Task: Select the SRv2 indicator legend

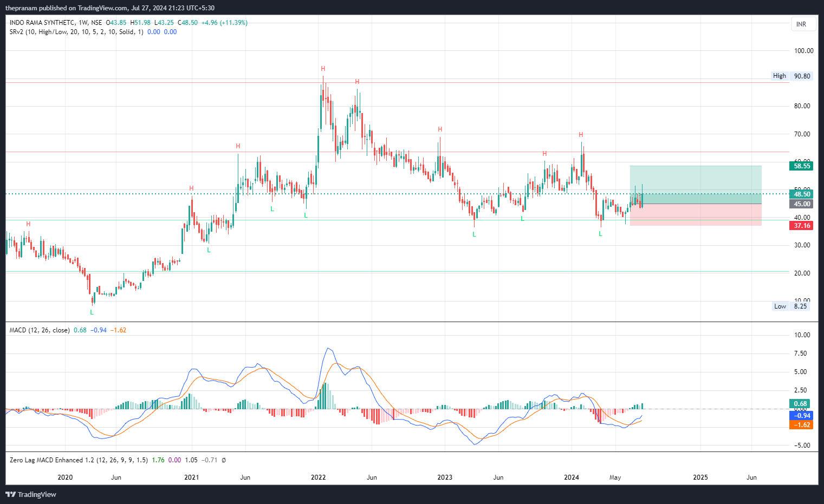Action: (76, 32)
